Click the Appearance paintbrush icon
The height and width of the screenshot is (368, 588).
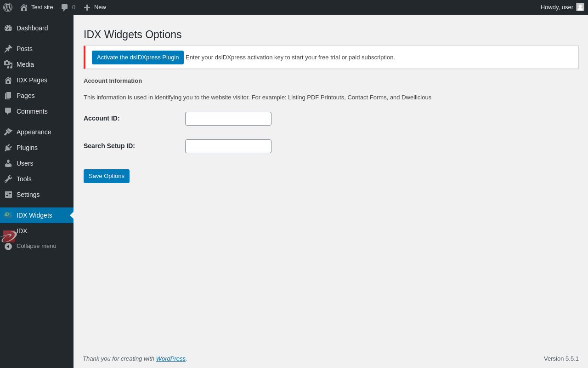coord(8,132)
